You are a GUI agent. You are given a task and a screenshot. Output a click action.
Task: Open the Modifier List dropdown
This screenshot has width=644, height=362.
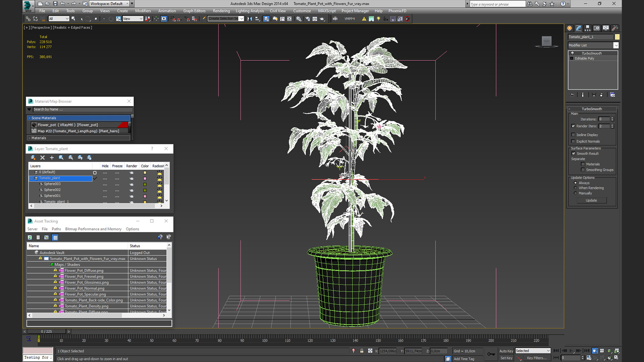pyautogui.click(x=616, y=45)
